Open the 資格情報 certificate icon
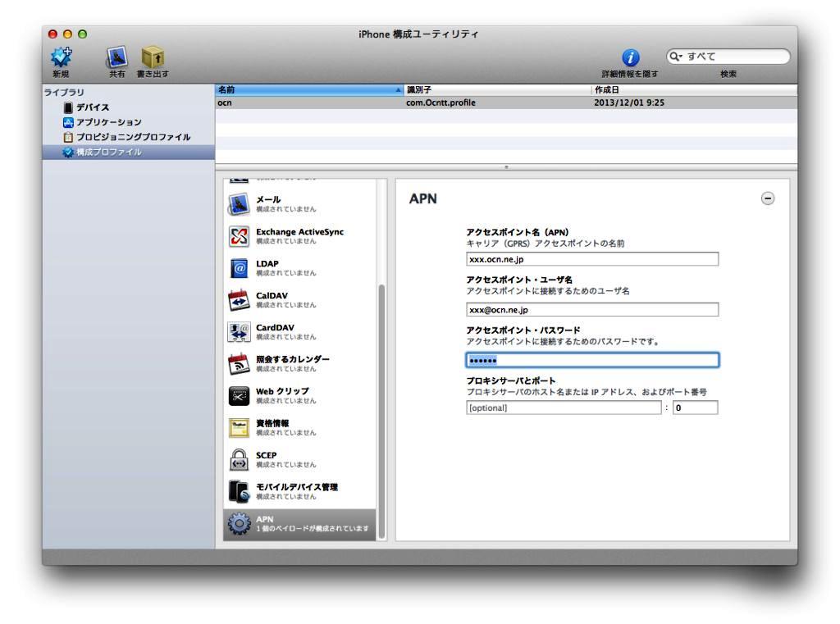 (x=239, y=427)
